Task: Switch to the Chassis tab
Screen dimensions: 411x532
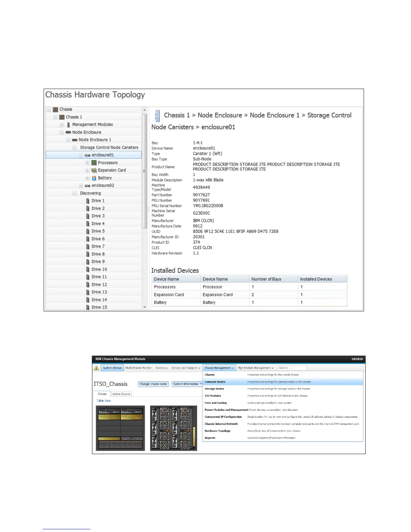Action: pos(102,394)
